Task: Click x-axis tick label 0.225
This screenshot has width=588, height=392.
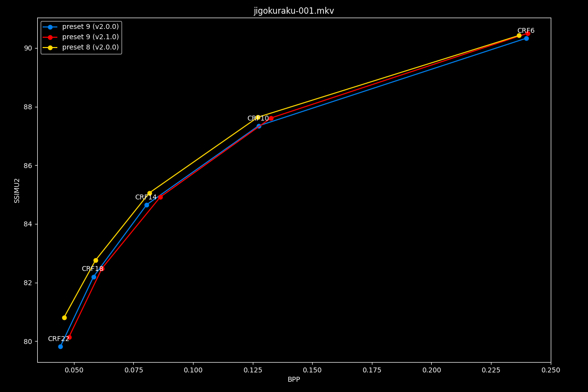Action: pyautogui.click(x=491, y=370)
